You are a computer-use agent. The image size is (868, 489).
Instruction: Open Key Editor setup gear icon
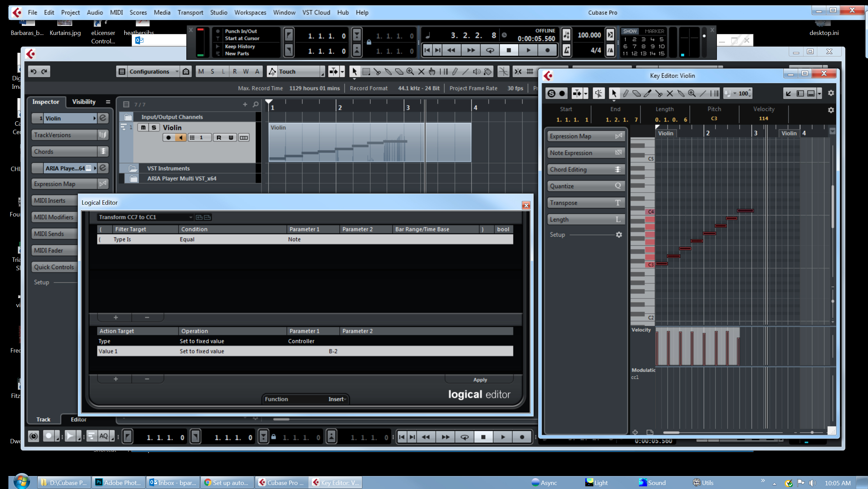831,93
